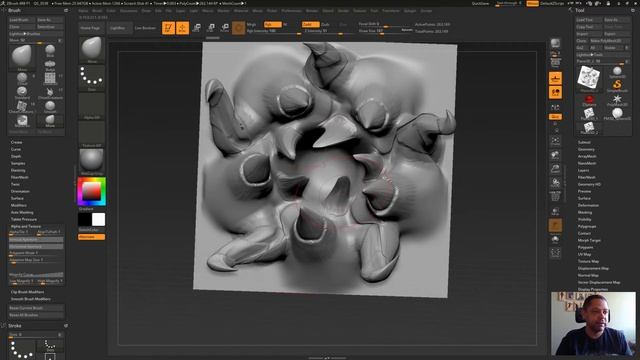Click the Frame icon on right shelf

tap(555, 142)
